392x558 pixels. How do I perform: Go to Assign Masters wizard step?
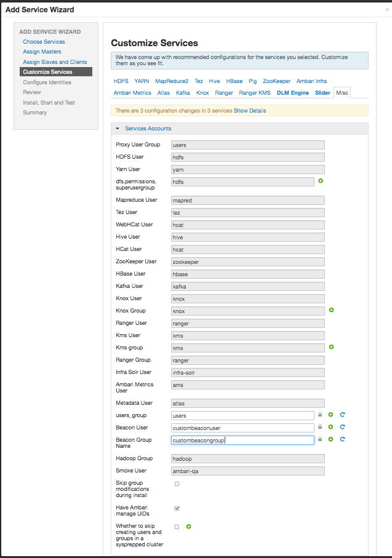coord(42,52)
